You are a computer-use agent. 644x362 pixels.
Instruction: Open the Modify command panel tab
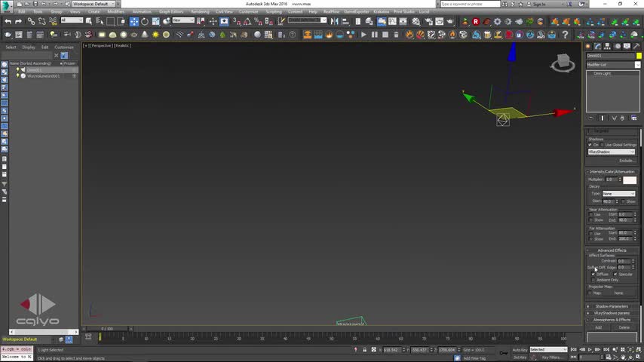(x=597, y=47)
